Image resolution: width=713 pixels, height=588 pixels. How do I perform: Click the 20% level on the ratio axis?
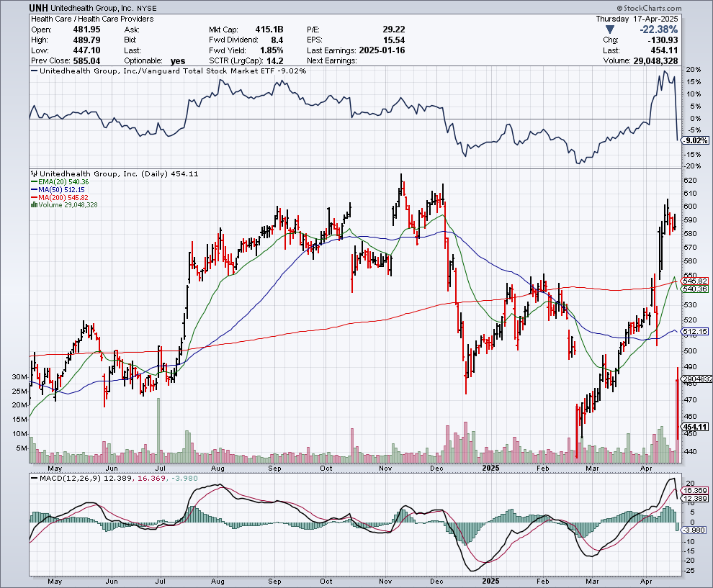coord(693,70)
